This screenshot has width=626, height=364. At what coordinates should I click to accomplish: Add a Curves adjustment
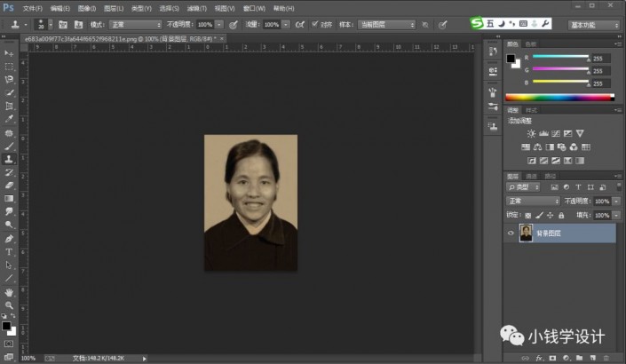point(556,133)
